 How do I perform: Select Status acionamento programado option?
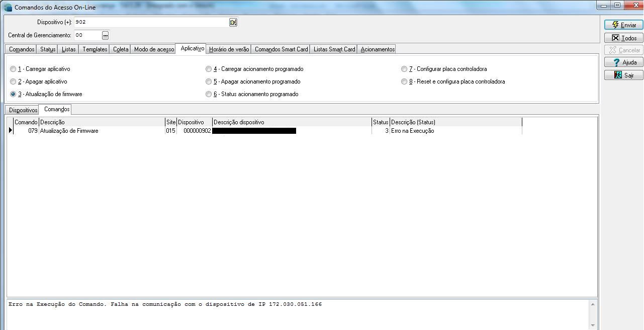click(209, 94)
